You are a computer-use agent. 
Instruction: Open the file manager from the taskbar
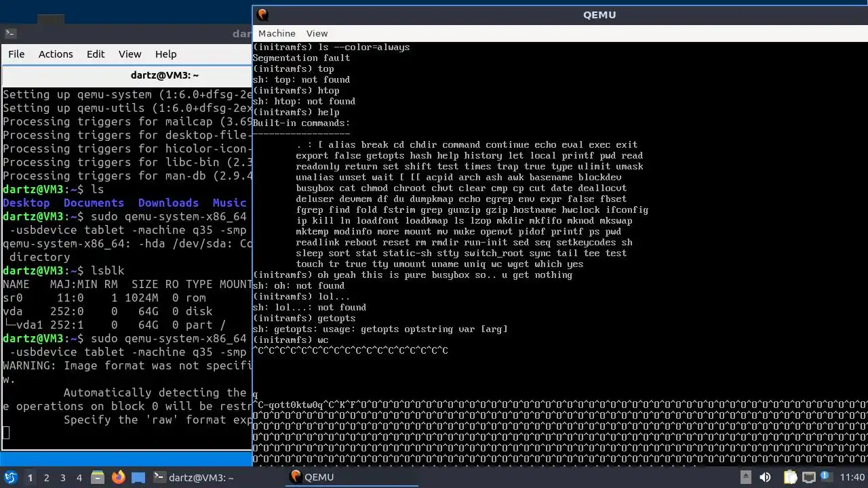(98, 477)
